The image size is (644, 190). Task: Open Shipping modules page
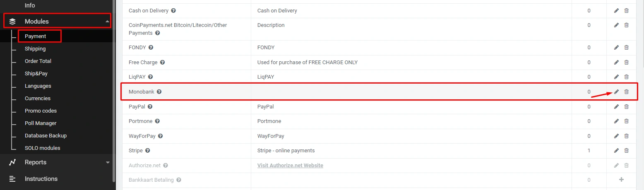(35, 49)
